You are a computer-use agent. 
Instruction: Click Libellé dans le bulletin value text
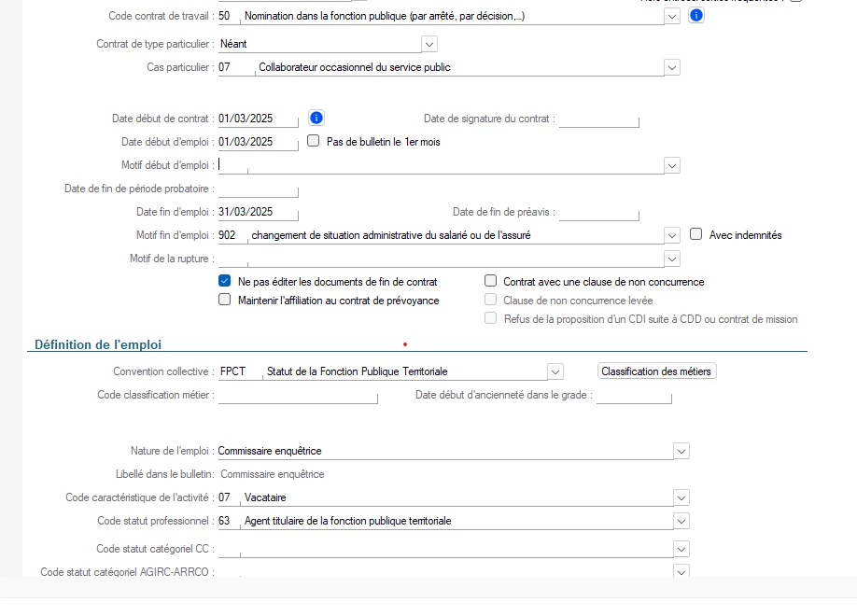[273, 474]
